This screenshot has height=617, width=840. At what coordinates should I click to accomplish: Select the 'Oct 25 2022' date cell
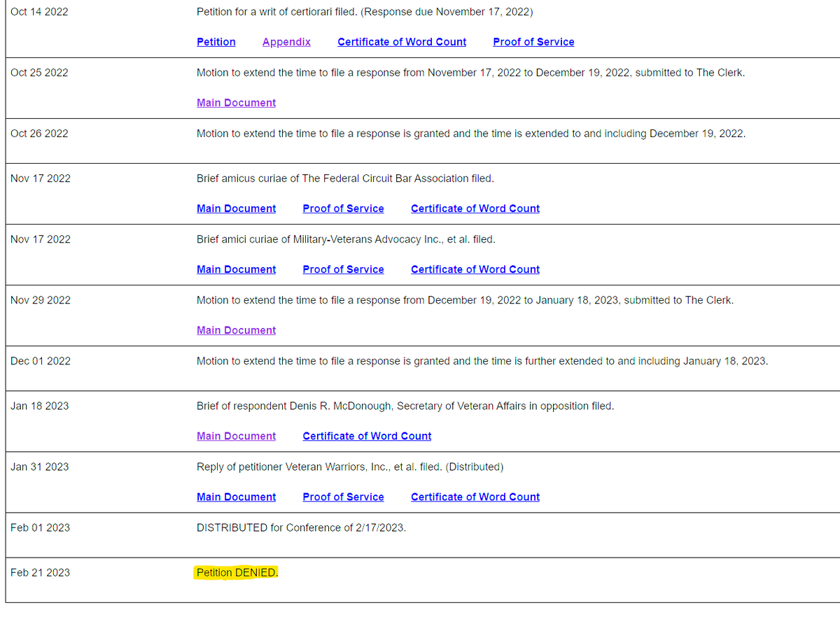[x=39, y=73]
